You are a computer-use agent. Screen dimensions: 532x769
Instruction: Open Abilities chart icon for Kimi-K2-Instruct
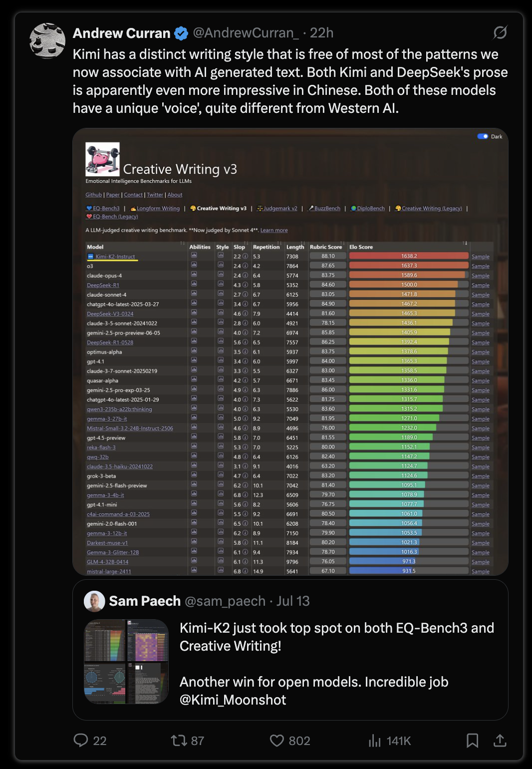(x=194, y=256)
